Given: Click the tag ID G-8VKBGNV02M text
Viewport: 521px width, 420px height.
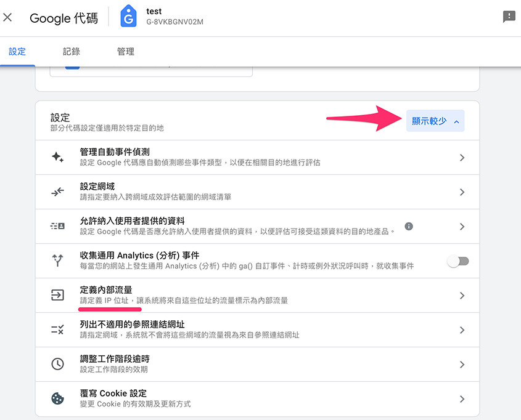Looking at the screenshot, I should pos(174,22).
